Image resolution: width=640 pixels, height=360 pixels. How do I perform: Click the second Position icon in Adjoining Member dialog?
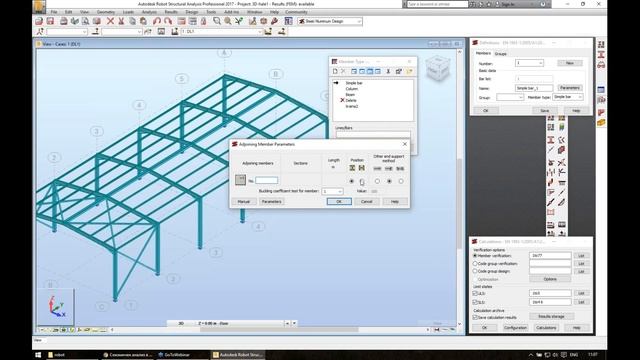[362, 168]
